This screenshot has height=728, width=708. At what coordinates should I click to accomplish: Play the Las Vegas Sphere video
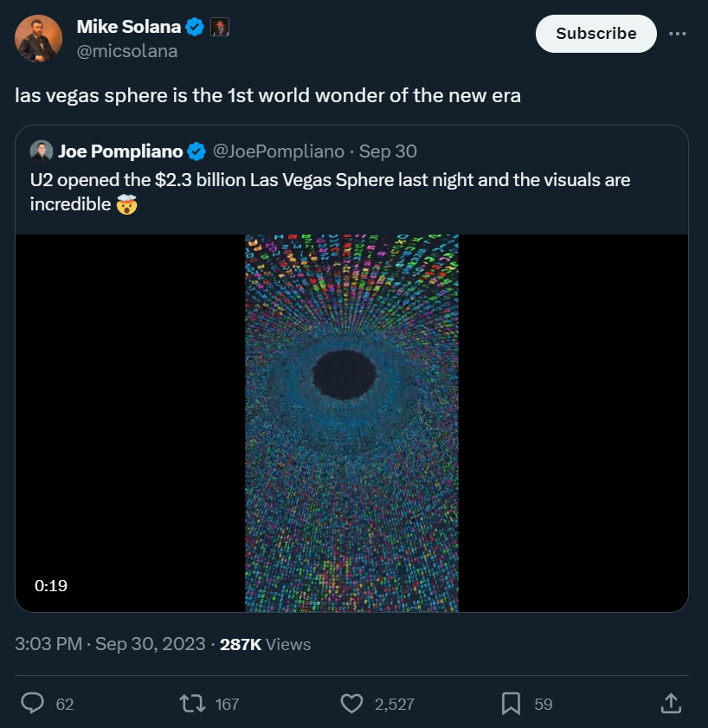tap(351, 422)
